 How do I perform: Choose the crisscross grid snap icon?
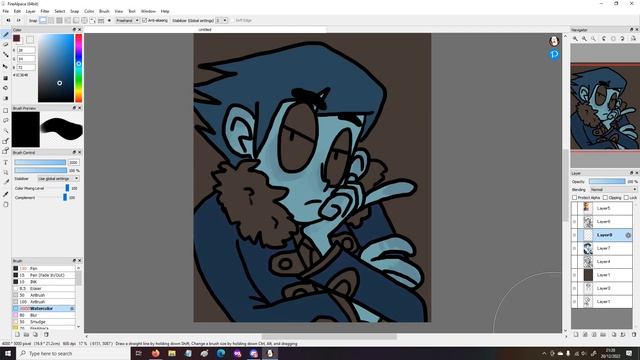[x=59, y=20]
